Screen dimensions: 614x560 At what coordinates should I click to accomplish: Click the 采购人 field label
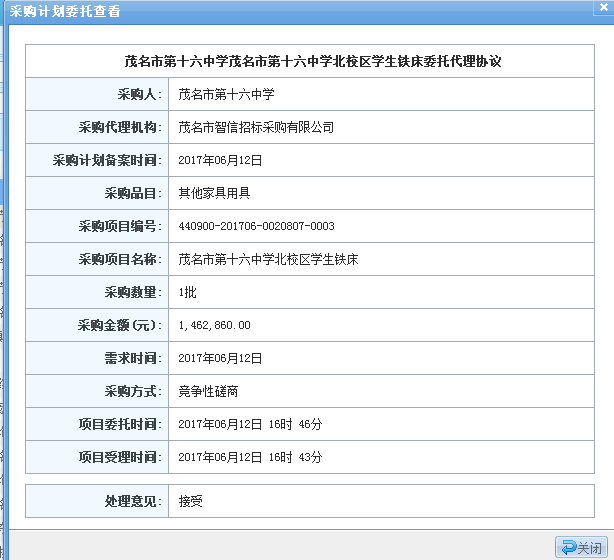pos(138,94)
